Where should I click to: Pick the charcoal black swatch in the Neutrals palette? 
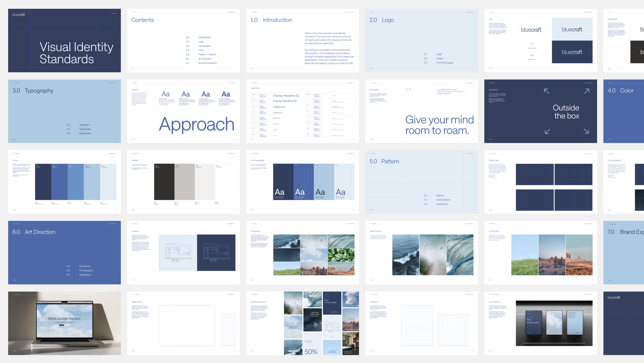click(x=164, y=182)
